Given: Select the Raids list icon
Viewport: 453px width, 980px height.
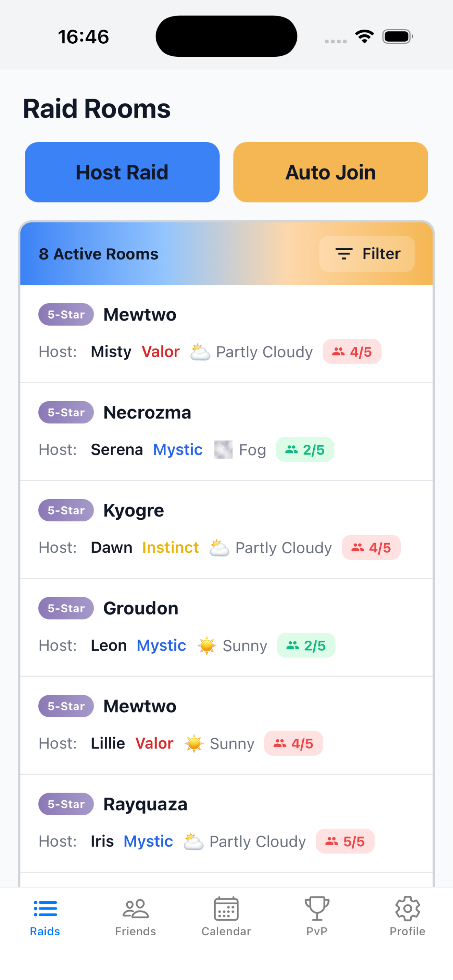Looking at the screenshot, I should click(x=45, y=909).
